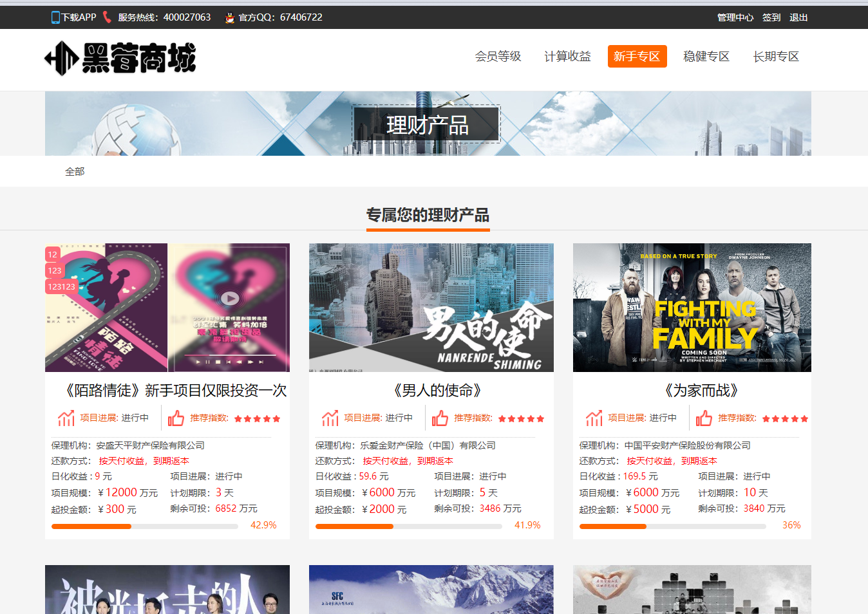The image size is (868, 614).
Task: Click the chart icon on the 为家而战 card
Action: [594, 417]
